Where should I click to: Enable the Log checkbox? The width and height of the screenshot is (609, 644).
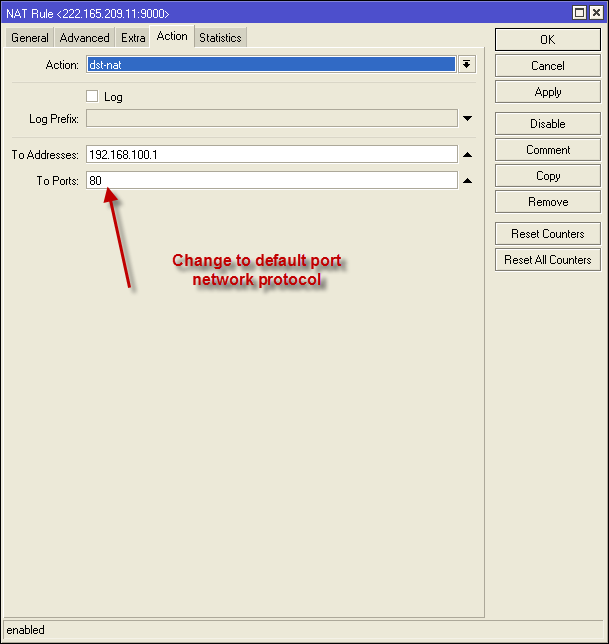pos(93,97)
